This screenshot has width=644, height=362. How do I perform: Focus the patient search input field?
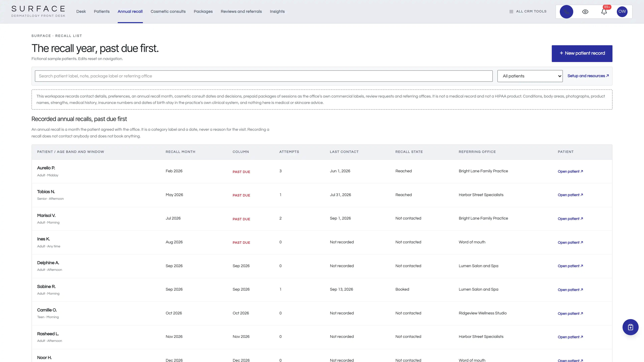click(263, 76)
